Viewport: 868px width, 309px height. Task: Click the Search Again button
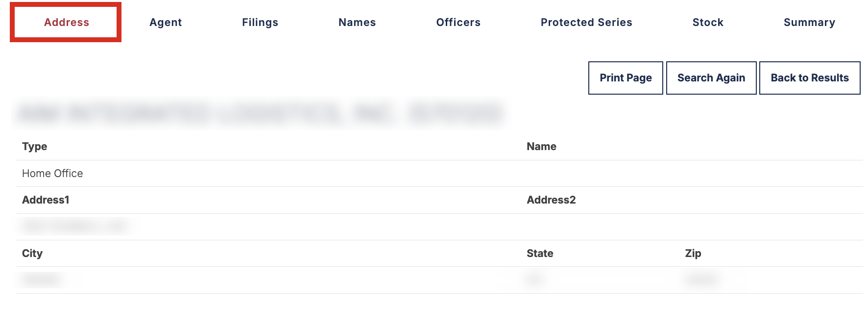click(711, 78)
